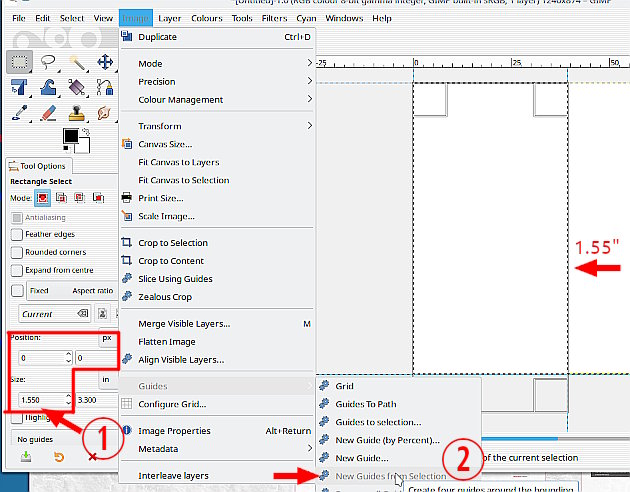Choose Guides To Path in submenu

pos(399,404)
